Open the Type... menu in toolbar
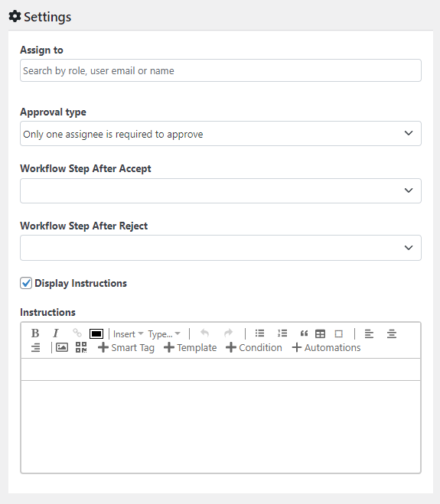The image size is (440, 504). (x=164, y=334)
